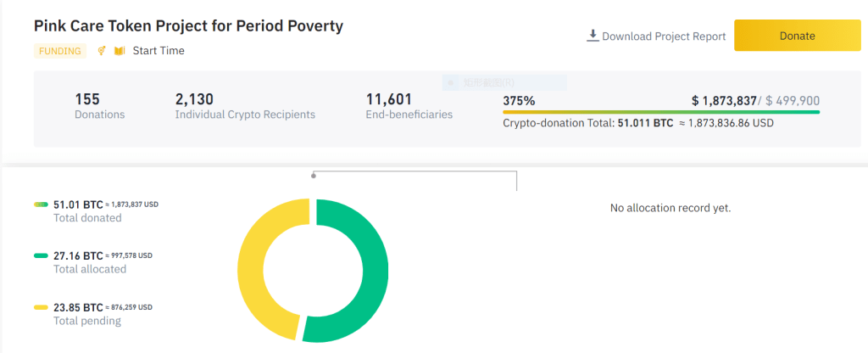Click the Total donated gradient legend marker

tap(41, 205)
